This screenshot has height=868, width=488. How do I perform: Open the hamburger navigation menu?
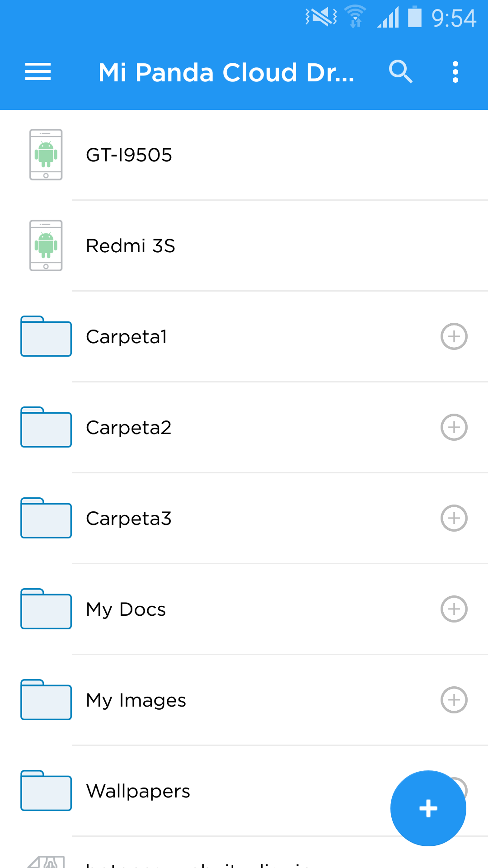38,72
